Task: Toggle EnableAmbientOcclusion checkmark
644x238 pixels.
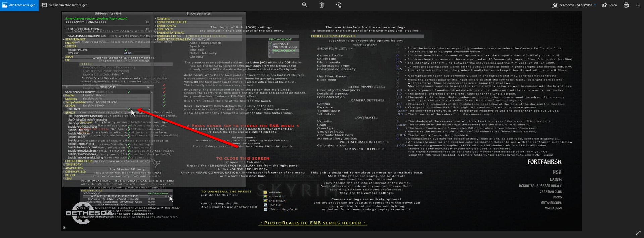Action: tap(129, 147)
